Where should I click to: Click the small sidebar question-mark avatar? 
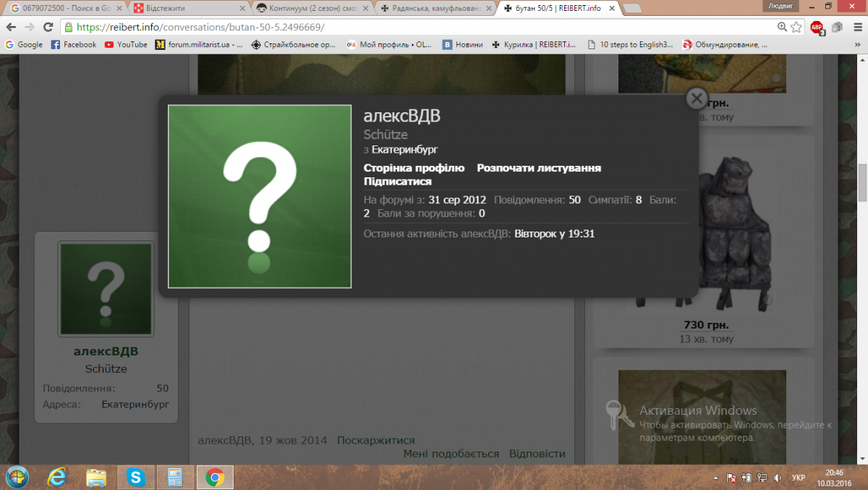click(106, 289)
